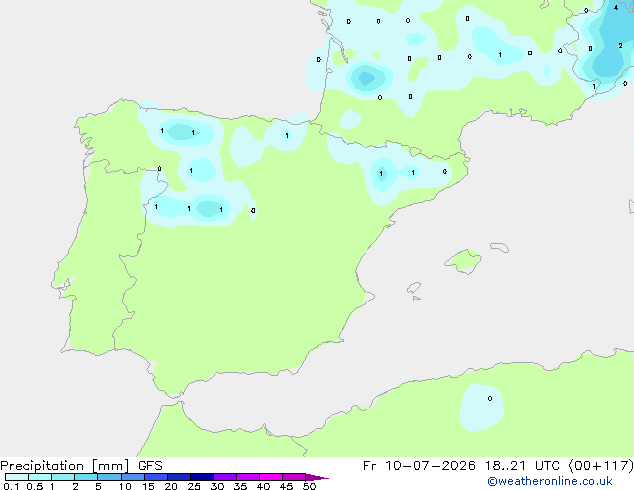Click the legend value "50"
Image resolution: width=634 pixels, height=490 pixels.
pyautogui.click(x=309, y=486)
